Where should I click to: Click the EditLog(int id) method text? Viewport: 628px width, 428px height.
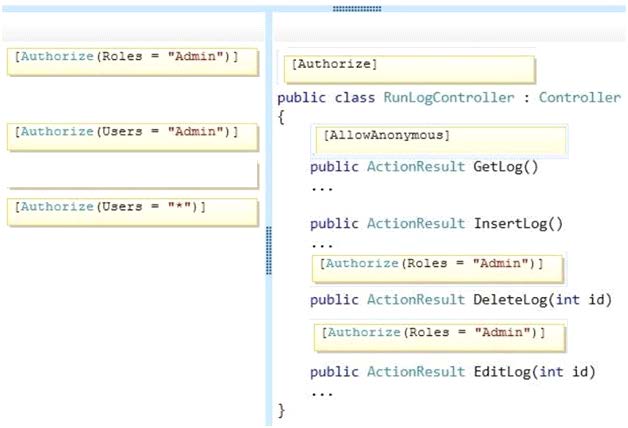click(x=535, y=371)
